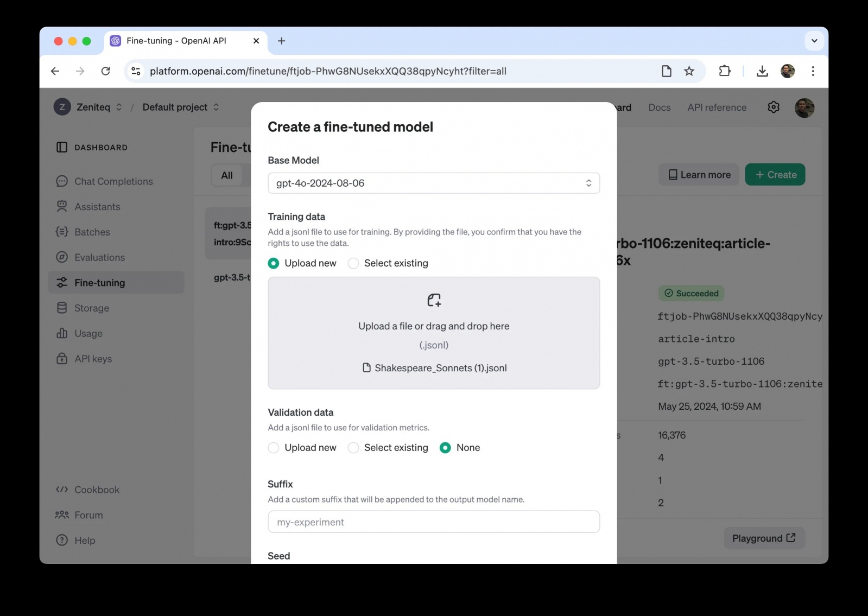The width and height of the screenshot is (868, 616).
Task: Choose Upload new for validation data
Action: (x=274, y=448)
